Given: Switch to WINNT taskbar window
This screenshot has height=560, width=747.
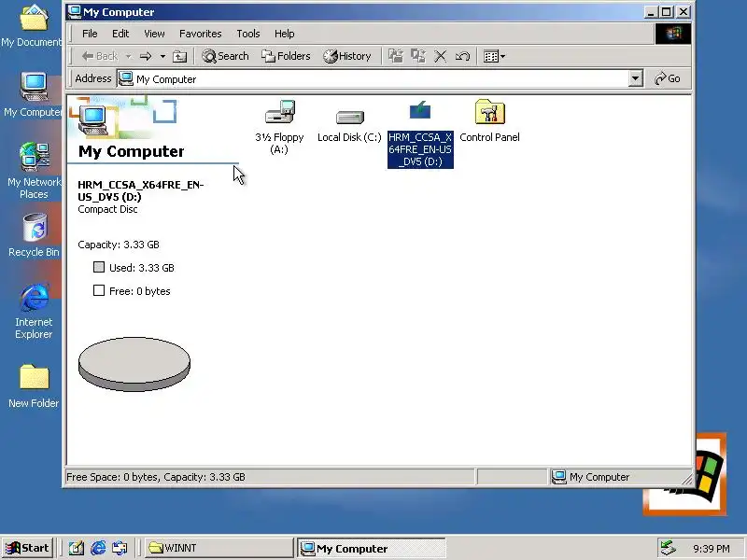Looking at the screenshot, I should (x=219, y=548).
